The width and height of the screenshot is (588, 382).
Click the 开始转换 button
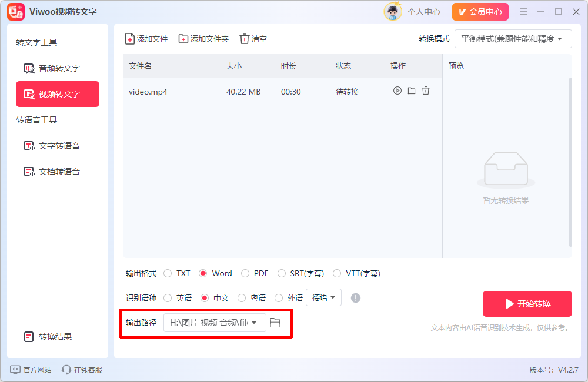[527, 304]
